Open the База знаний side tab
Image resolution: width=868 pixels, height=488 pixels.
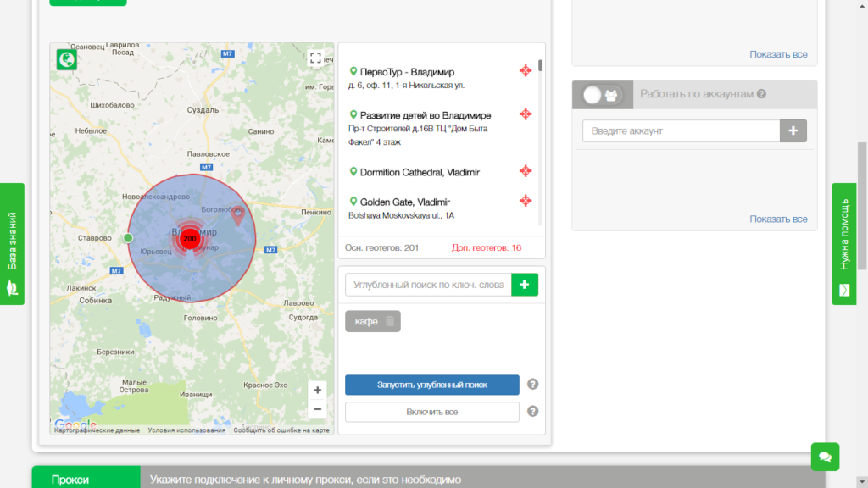click(x=12, y=244)
